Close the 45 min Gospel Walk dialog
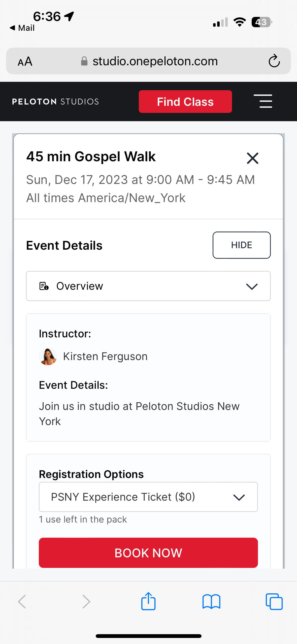The width and height of the screenshot is (297, 644). click(252, 158)
